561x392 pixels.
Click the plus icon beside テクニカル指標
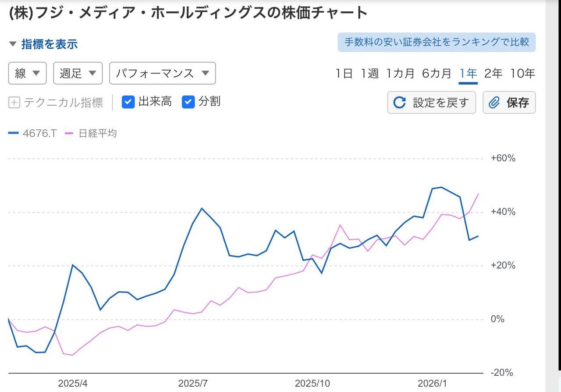(x=14, y=103)
